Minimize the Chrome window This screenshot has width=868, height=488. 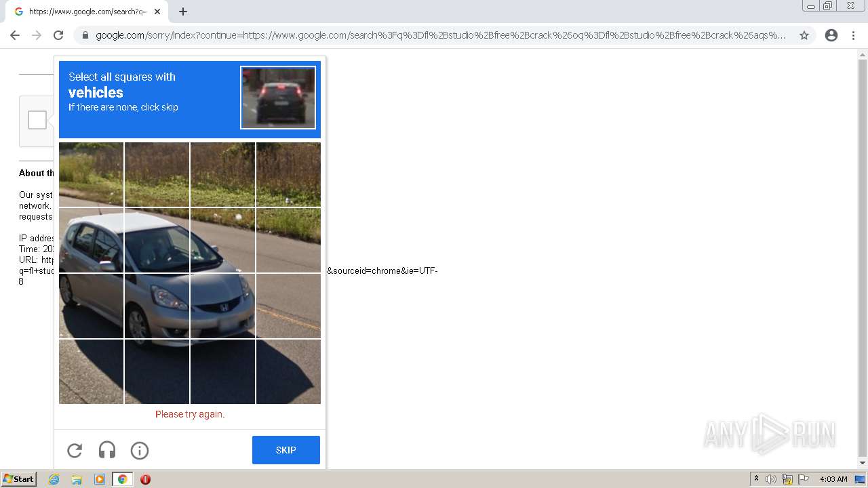coord(811,5)
